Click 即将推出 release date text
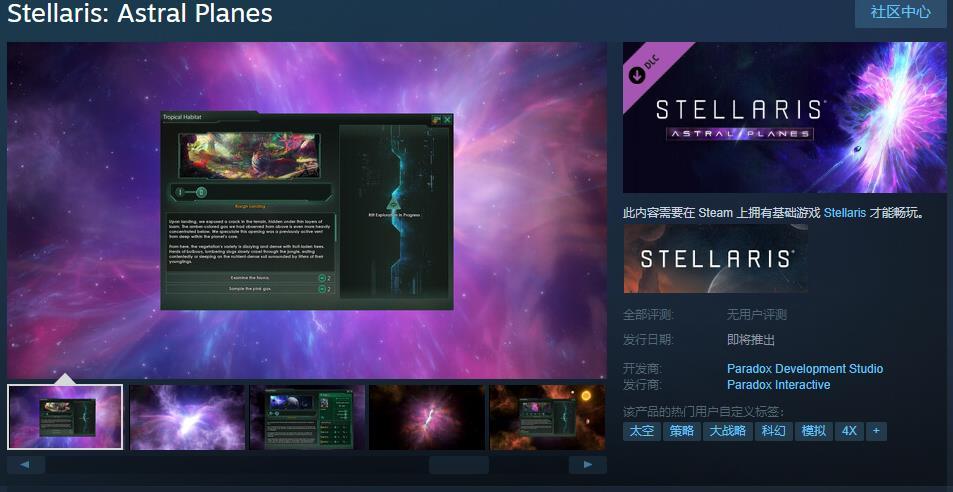Image resolution: width=953 pixels, height=492 pixels. (751, 340)
